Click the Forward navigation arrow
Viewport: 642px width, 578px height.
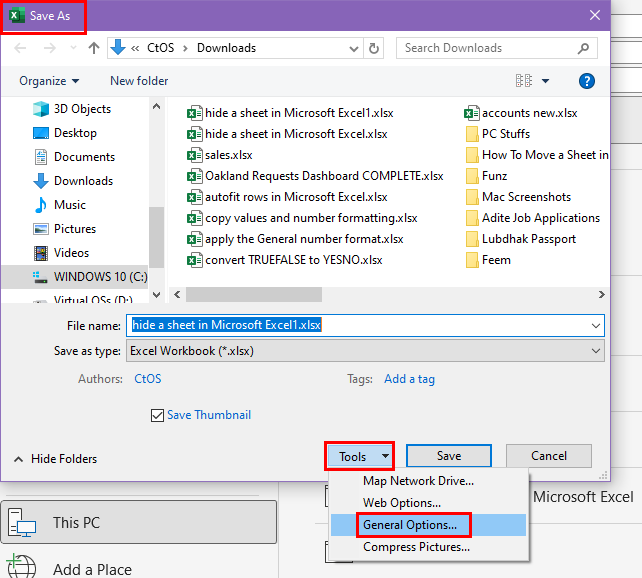(x=50, y=48)
